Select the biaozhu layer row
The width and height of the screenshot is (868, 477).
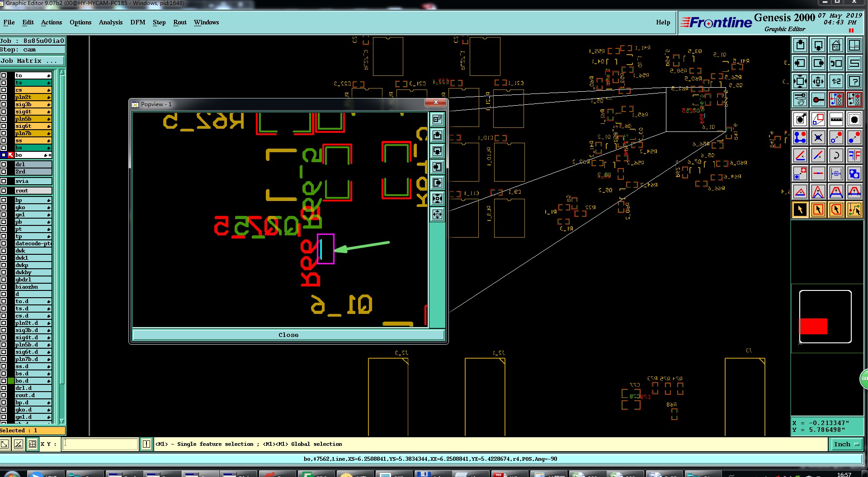(x=33, y=287)
